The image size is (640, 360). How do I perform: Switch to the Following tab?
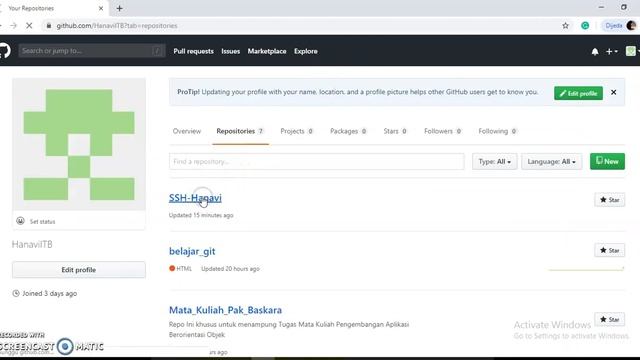click(x=498, y=131)
